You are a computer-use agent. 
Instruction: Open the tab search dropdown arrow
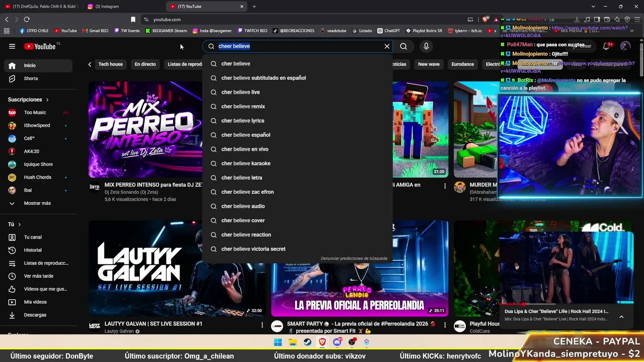point(593,7)
